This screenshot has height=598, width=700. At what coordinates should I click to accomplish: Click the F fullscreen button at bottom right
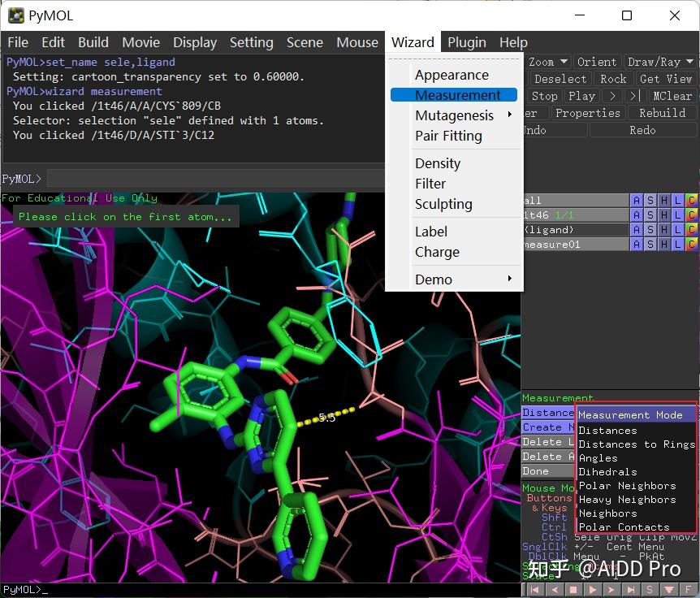tap(689, 590)
